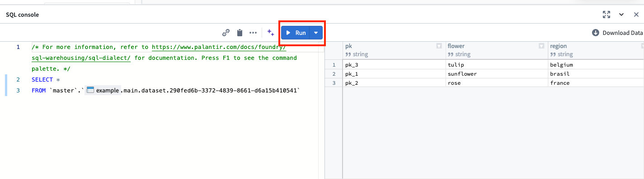Click the clipboard paste icon
This screenshot has height=179, width=644.
(240, 33)
